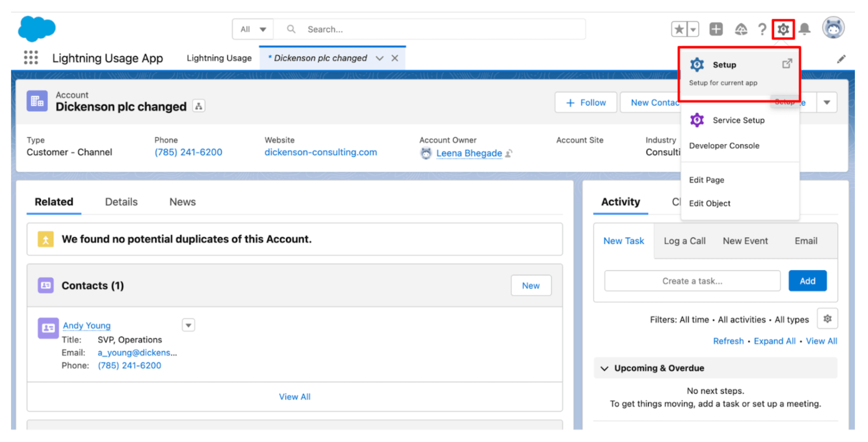Collapse the Upcoming & Overdue section
This screenshot has width=868, height=442.
[x=604, y=368]
